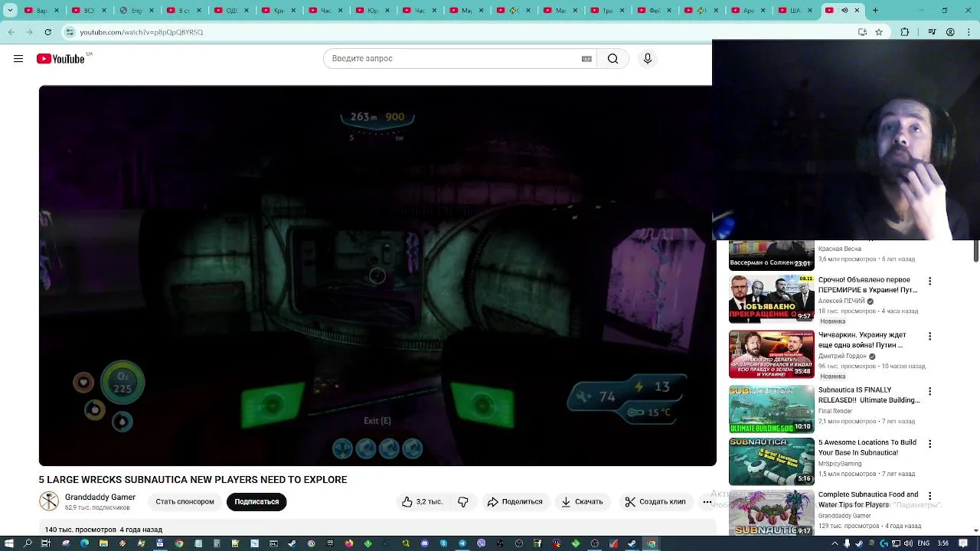The width and height of the screenshot is (980, 551).
Task: Click Поделиться share button
Action: (x=514, y=502)
